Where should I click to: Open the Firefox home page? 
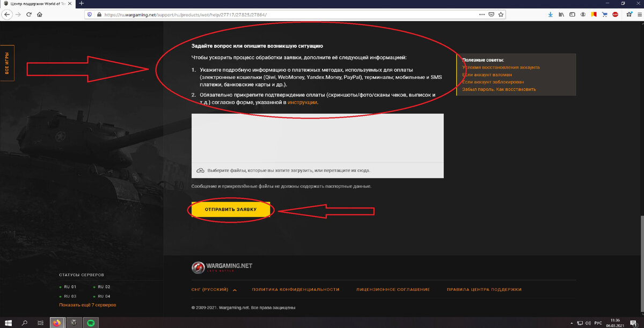(x=39, y=14)
